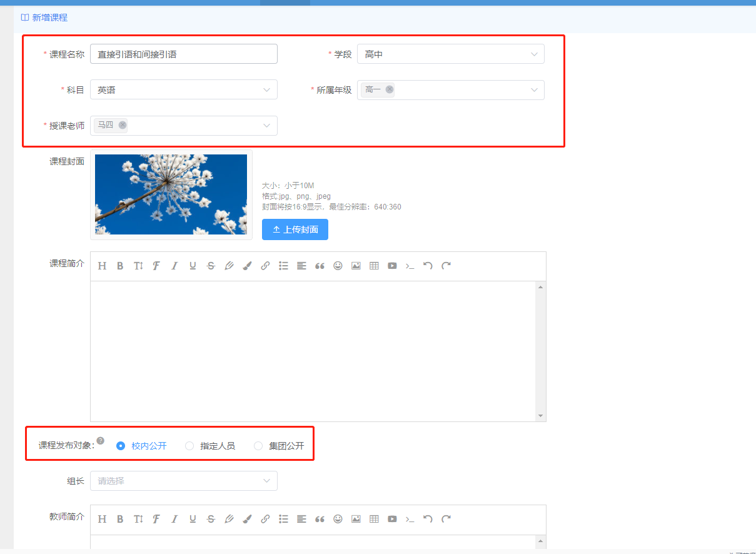Screen dimensions: 756x554
Task: Select the 指定人员 radio option
Action: (189, 446)
